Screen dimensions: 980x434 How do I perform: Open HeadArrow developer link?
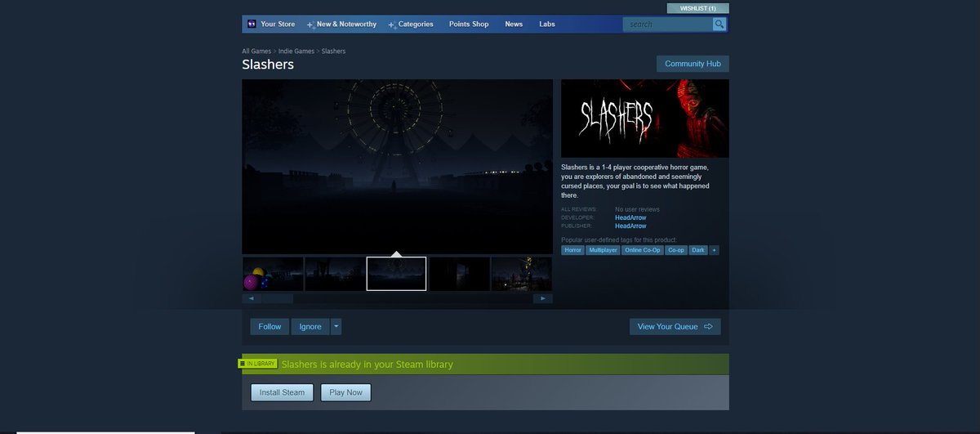tap(630, 218)
